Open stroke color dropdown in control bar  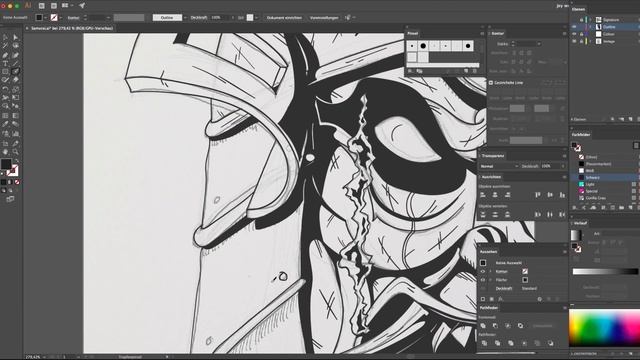click(x=60, y=18)
